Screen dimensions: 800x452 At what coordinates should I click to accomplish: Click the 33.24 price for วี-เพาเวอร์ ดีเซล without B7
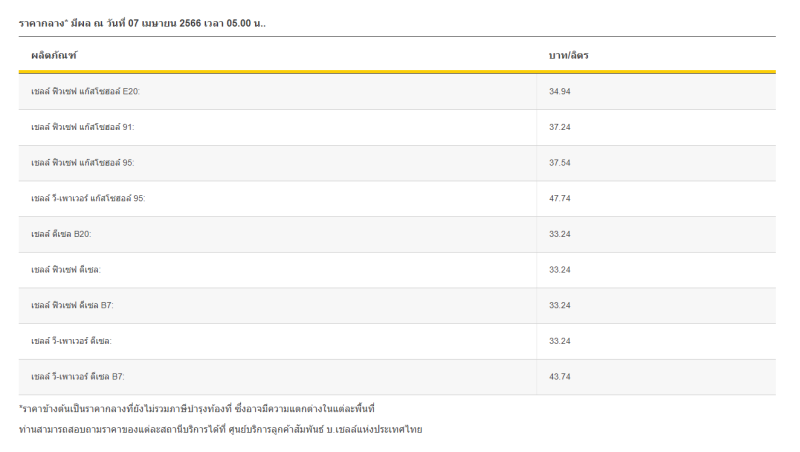pyautogui.click(x=560, y=341)
